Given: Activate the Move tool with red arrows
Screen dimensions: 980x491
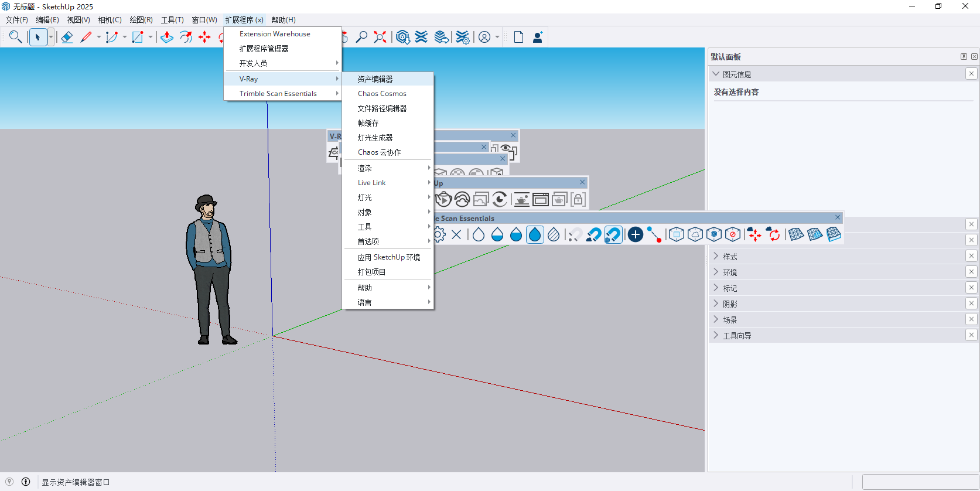Looking at the screenshot, I should [x=204, y=37].
